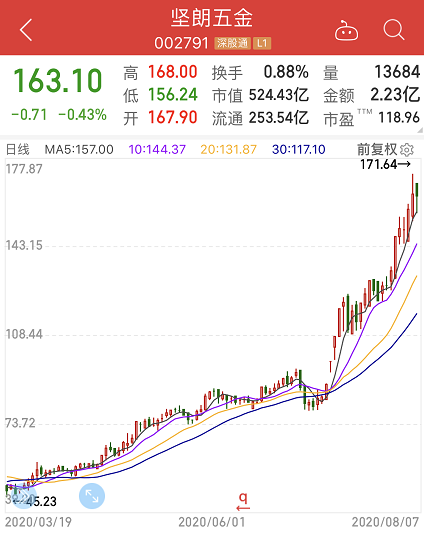Tap the 177.87 axis label

point(24,169)
